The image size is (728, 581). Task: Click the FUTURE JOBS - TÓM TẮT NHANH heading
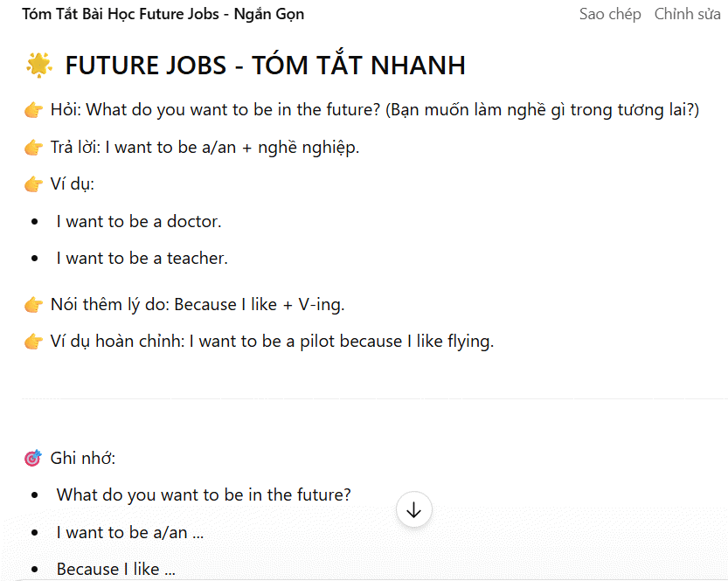point(265,66)
